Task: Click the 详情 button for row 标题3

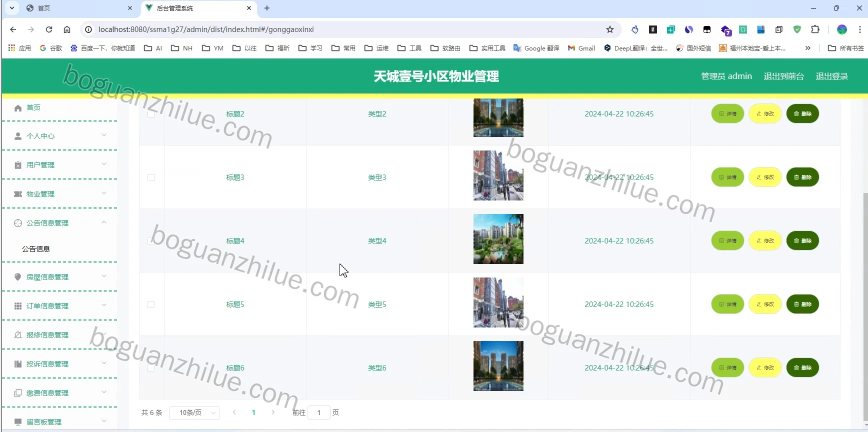Action: pyautogui.click(x=727, y=177)
